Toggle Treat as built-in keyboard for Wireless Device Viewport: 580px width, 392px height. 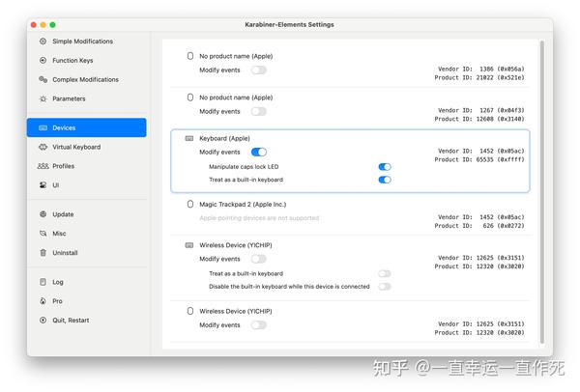click(385, 274)
